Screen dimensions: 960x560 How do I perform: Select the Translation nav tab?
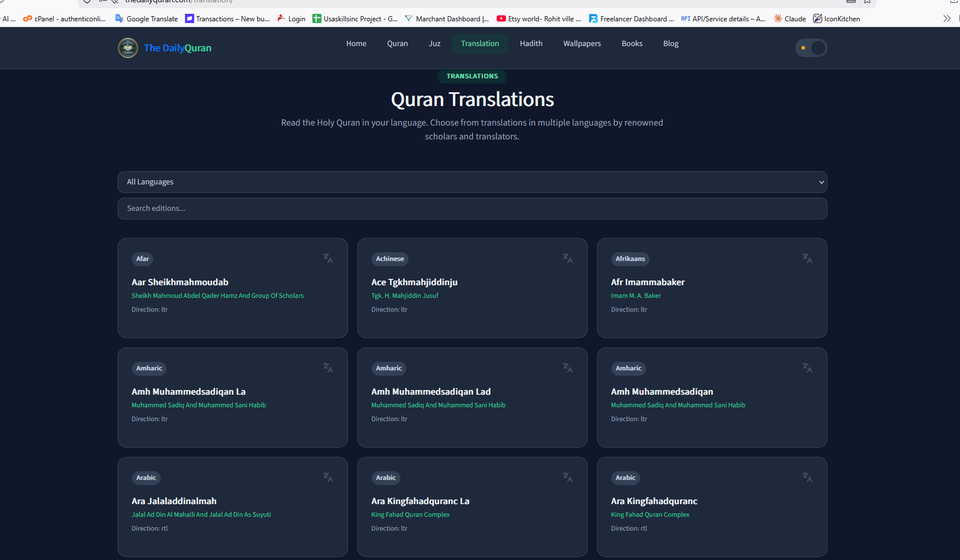(480, 44)
